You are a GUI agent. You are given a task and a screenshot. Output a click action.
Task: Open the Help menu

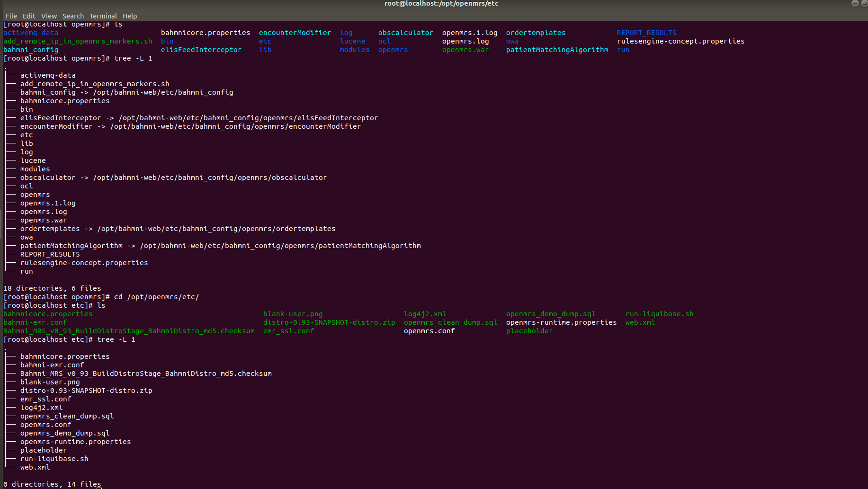click(x=130, y=16)
